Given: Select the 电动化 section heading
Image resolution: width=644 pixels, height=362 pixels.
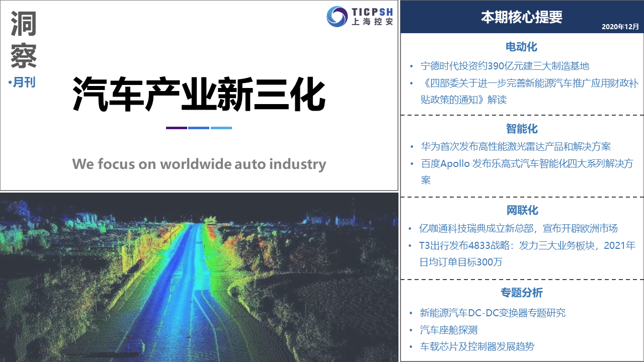Looking at the screenshot, I should pos(521,47).
